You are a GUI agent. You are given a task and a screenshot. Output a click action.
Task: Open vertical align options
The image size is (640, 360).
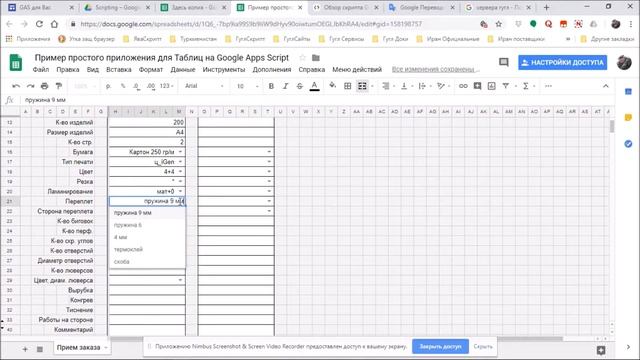pyautogui.click(x=404, y=86)
